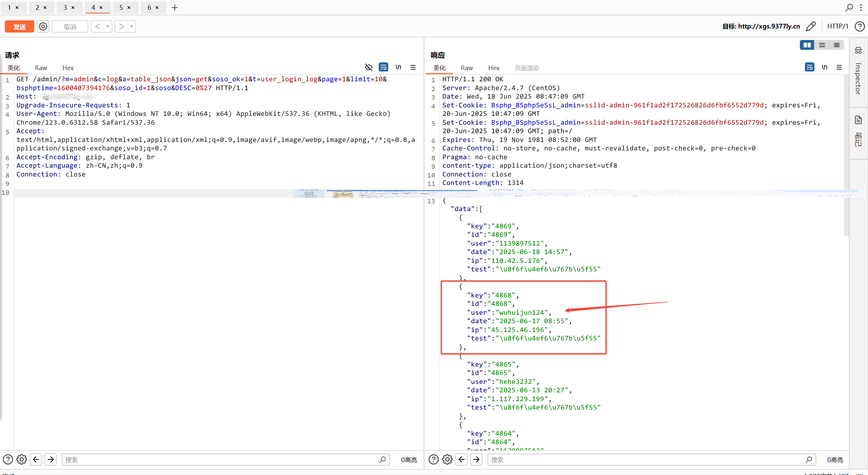Image resolution: width=868 pixels, height=475 pixels.
Task: Switch to Repeater tab 3
Action: pyautogui.click(x=65, y=7)
